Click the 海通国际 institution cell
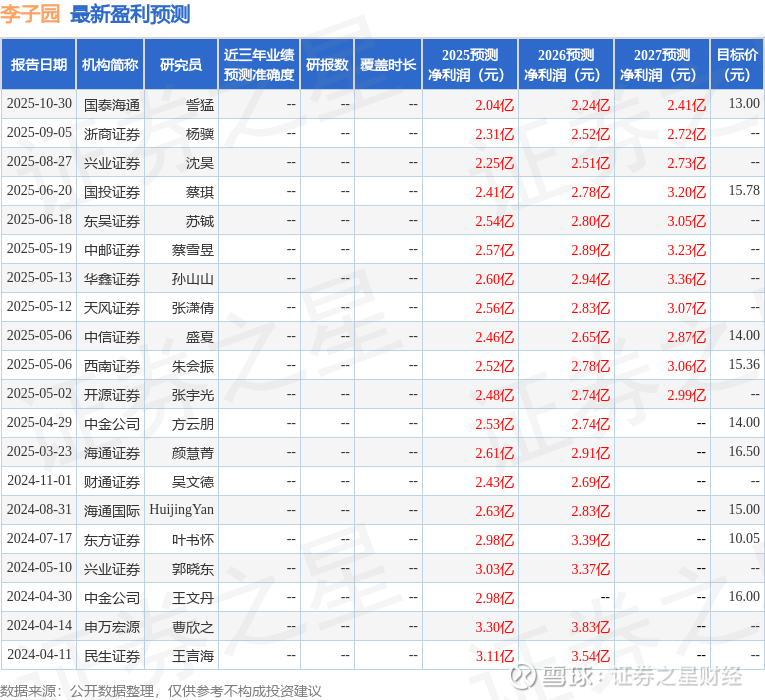The width and height of the screenshot is (765, 700). click(x=112, y=511)
